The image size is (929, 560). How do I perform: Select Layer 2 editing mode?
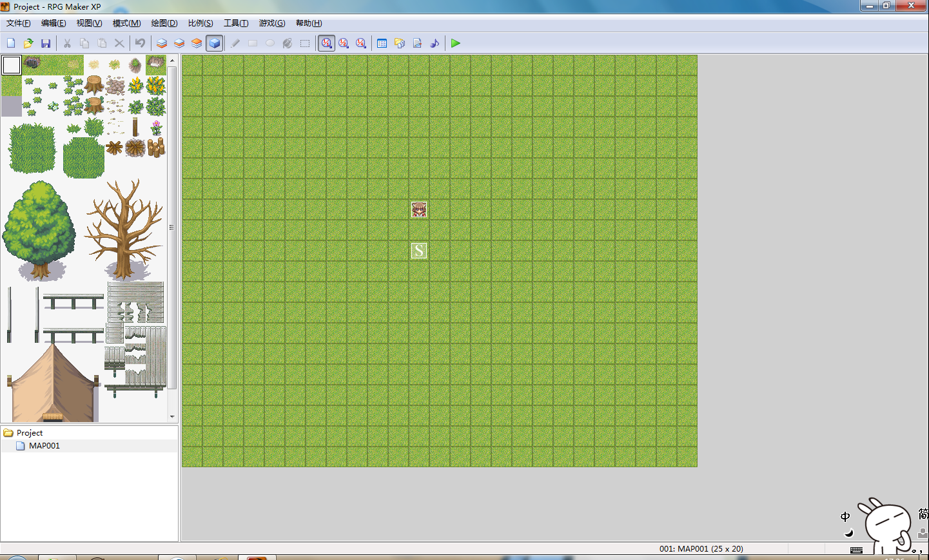[179, 43]
